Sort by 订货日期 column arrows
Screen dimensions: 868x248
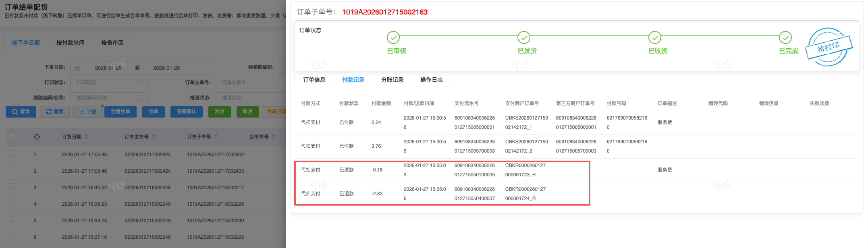click(86, 137)
